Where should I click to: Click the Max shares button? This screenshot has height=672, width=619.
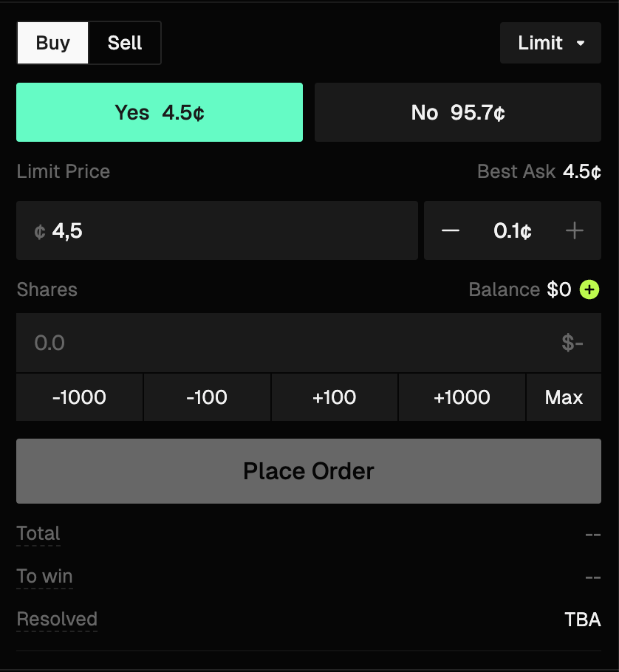pyautogui.click(x=564, y=397)
